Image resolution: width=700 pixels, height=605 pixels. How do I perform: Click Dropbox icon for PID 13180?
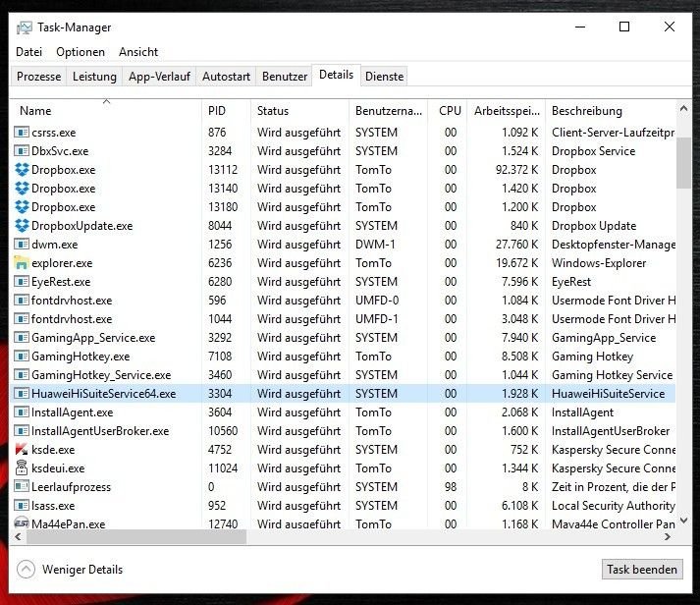pos(22,207)
